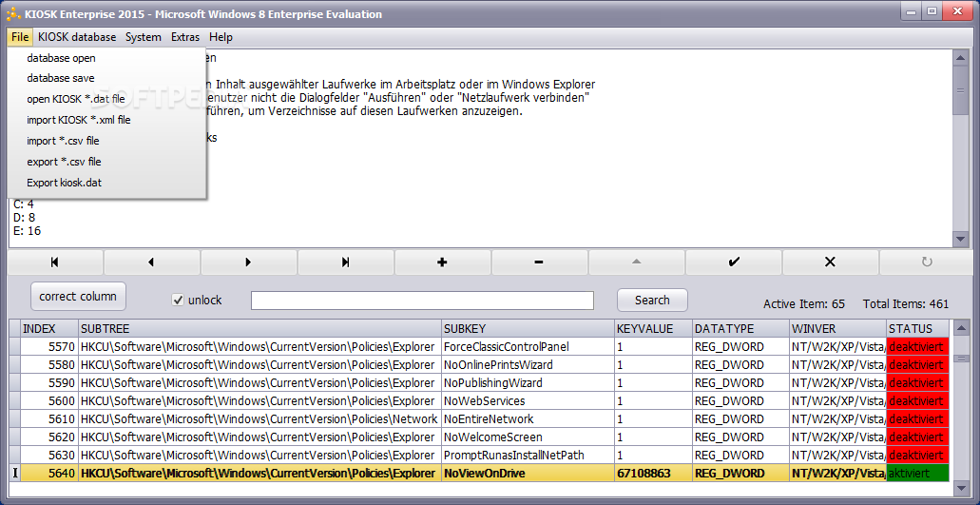
Task: Select open KIOSK *.dat file entry
Action: pos(106,99)
